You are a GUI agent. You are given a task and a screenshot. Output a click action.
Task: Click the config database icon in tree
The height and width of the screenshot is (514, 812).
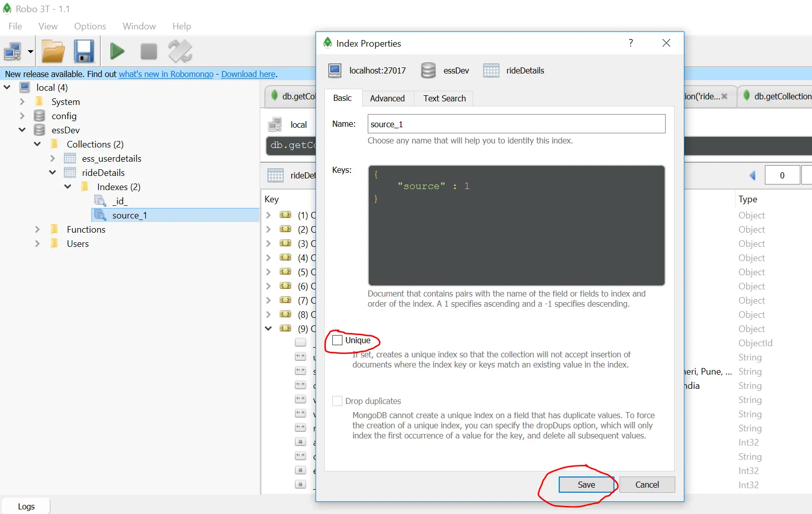coord(40,116)
